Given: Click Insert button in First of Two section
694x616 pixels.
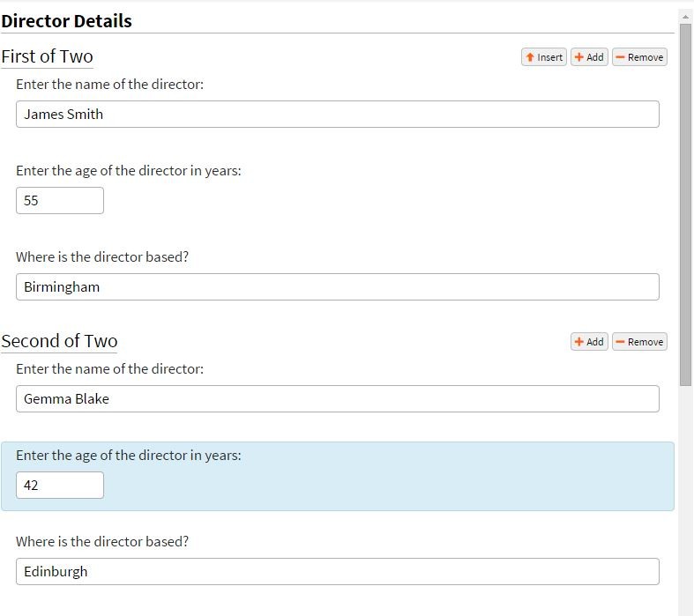Looking at the screenshot, I should (543, 57).
